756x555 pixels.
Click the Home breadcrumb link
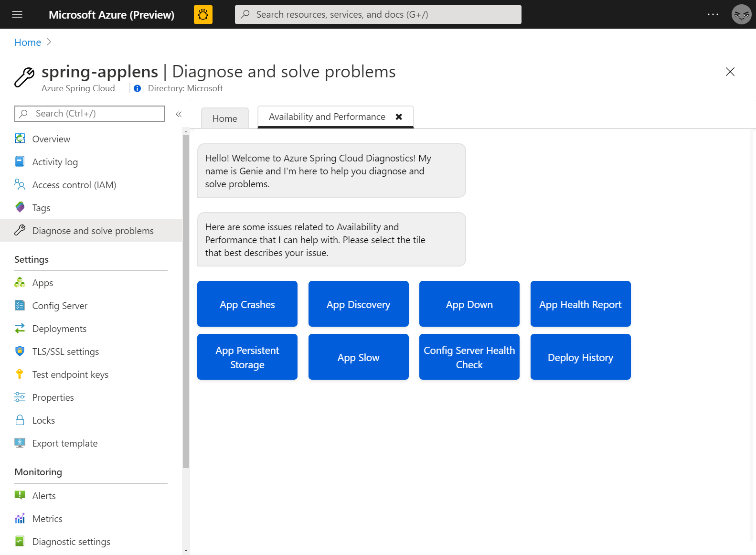(28, 43)
